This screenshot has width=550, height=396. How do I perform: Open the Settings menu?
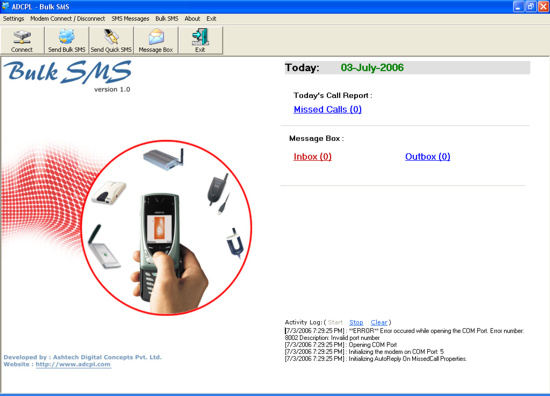click(x=13, y=19)
